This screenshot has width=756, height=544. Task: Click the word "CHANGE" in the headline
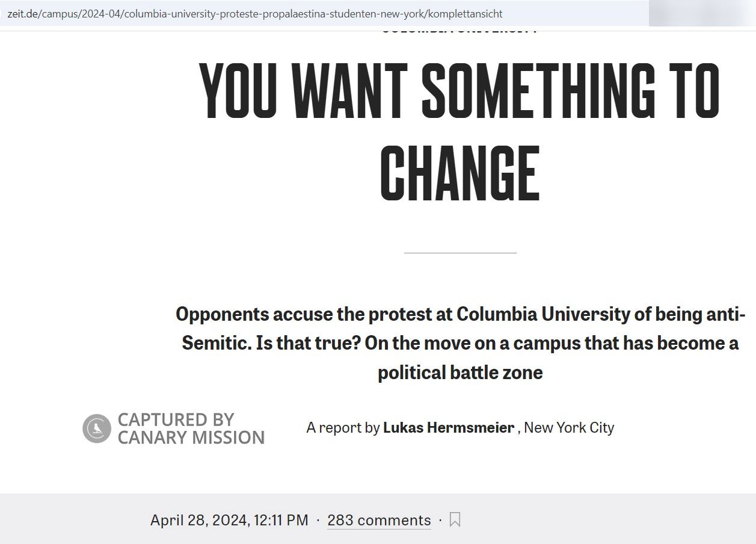460,173
